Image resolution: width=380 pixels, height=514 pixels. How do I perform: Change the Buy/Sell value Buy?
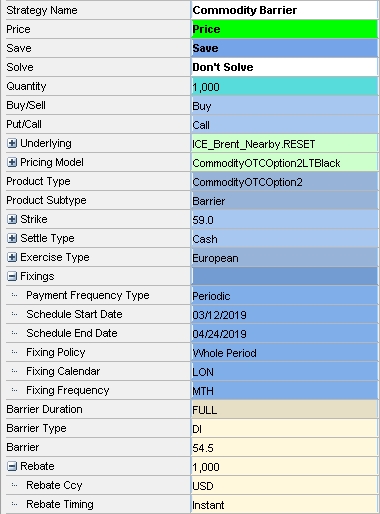click(x=285, y=106)
